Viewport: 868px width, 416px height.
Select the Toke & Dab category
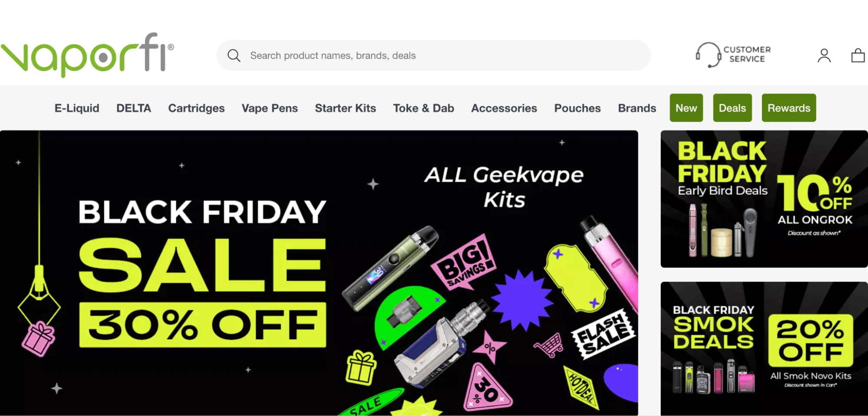click(423, 108)
